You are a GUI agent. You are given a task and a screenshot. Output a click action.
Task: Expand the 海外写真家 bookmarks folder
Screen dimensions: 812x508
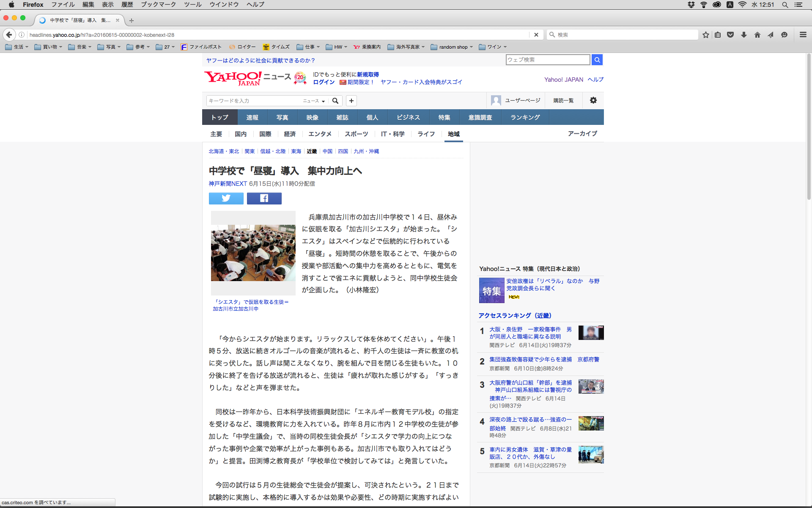(406, 47)
